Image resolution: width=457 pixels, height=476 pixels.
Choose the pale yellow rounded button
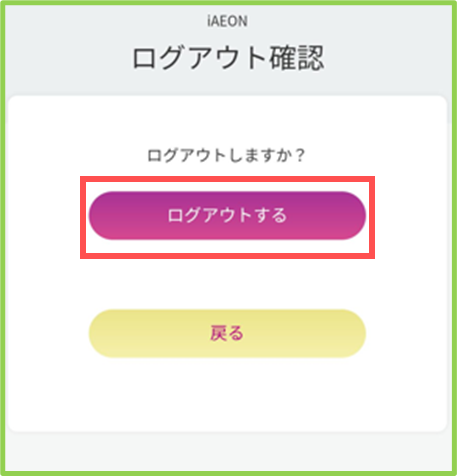coord(227,333)
